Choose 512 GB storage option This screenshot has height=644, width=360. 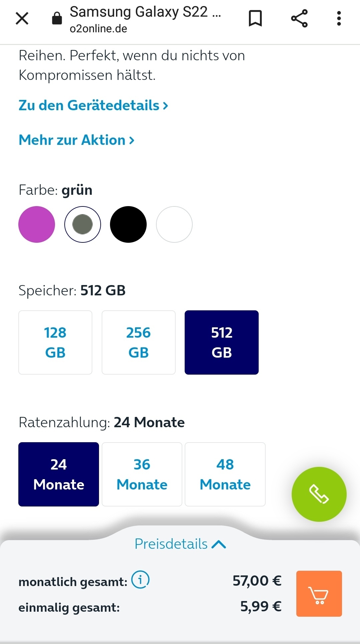pos(222,342)
